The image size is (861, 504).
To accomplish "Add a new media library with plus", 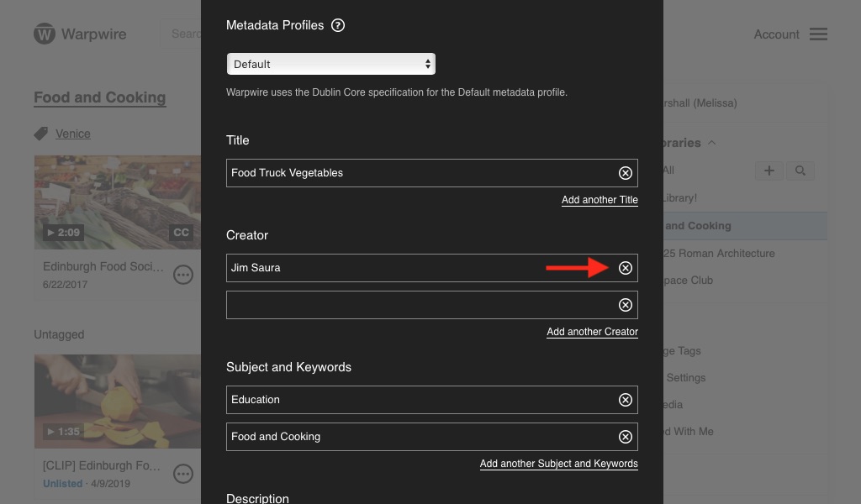I will 769,171.
